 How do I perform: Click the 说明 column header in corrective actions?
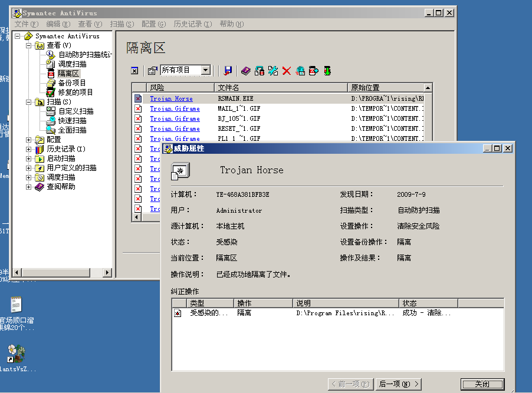(346, 303)
